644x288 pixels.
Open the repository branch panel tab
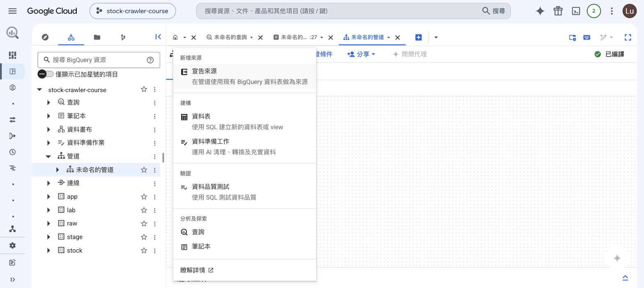123,37
